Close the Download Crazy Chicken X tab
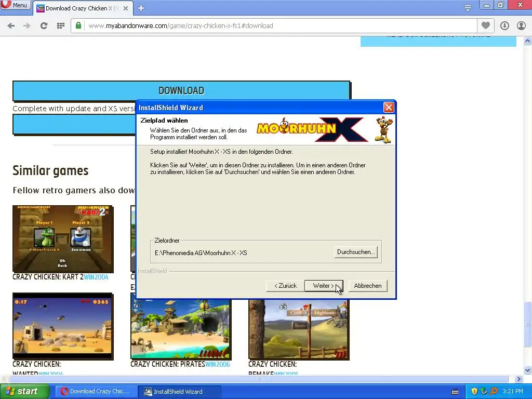 point(126,8)
